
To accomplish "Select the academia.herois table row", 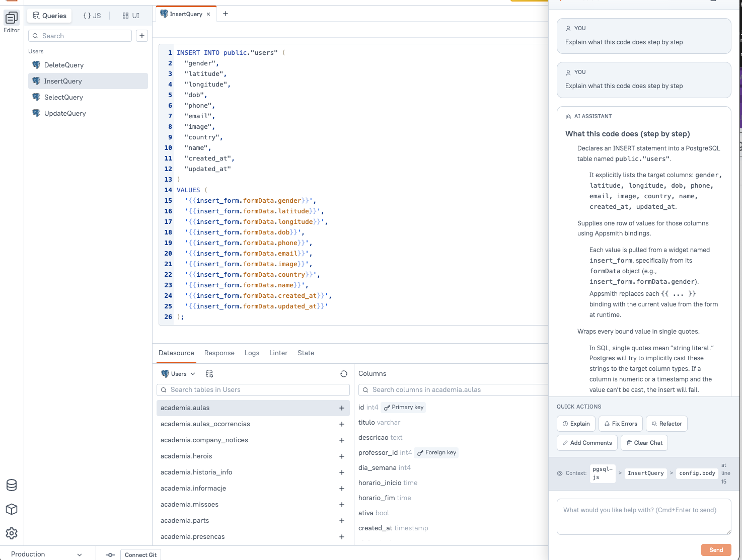I will tap(253, 456).
